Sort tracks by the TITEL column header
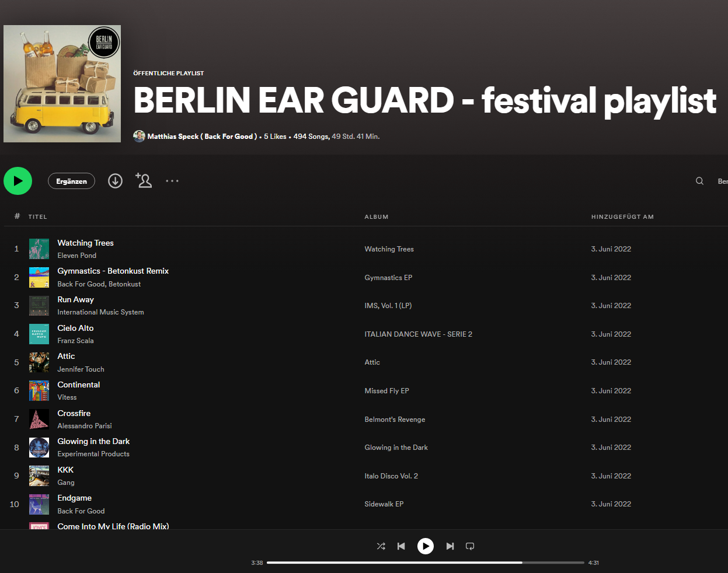The width and height of the screenshot is (728, 573). 37,216
